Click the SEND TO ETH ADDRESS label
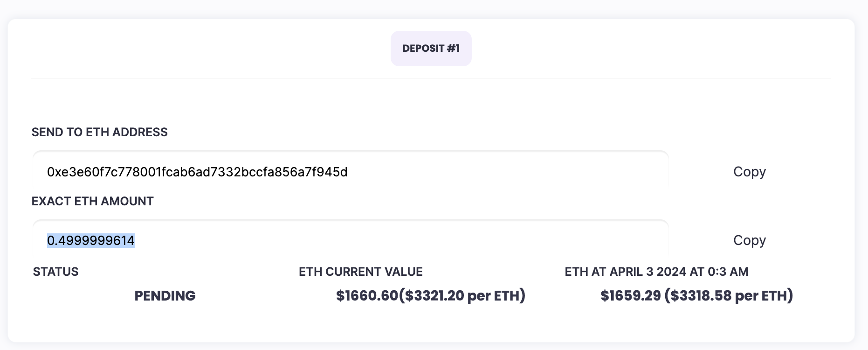The image size is (868, 350). point(99,132)
